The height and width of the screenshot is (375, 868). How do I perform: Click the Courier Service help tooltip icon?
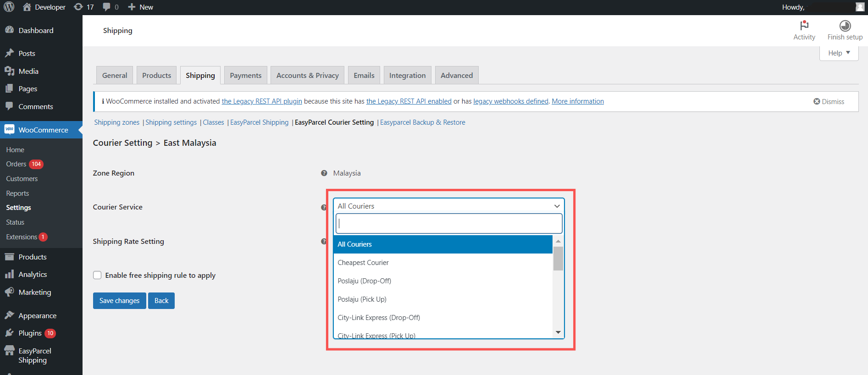pyautogui.click(x=324, y=207)
